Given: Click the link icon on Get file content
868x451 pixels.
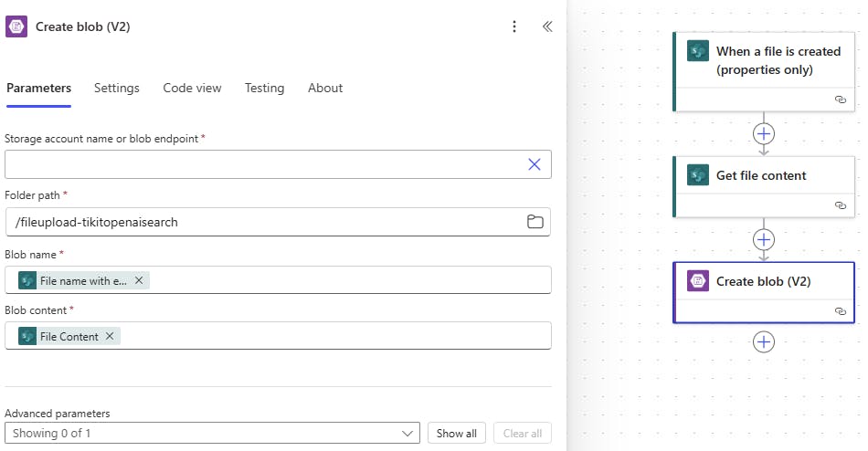Looking at the screenshot, I should point(840,205).
